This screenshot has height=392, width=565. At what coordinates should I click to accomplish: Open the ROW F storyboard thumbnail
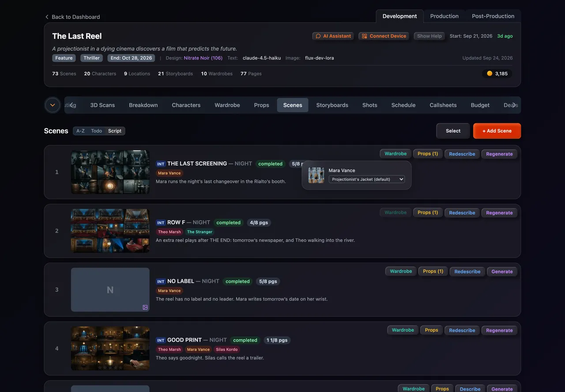(x=110, y=231)
